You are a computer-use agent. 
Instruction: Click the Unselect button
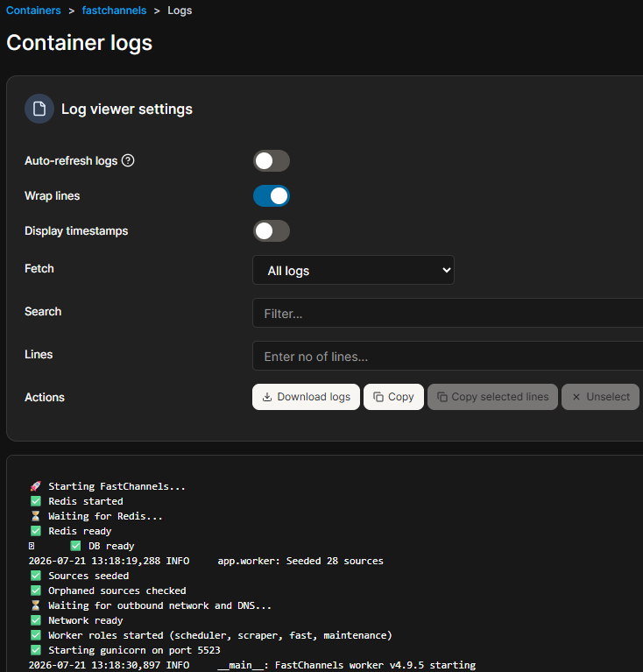[x=601, y=397]
